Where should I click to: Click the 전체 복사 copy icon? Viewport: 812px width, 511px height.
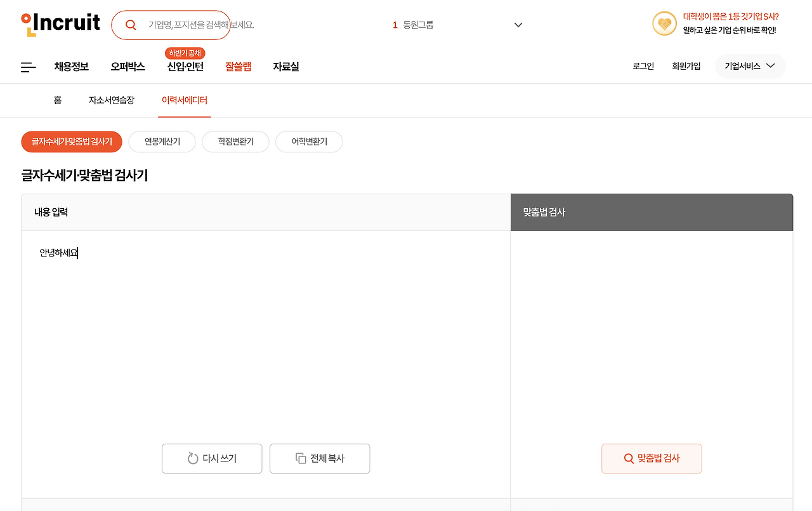tap(301, 458)
